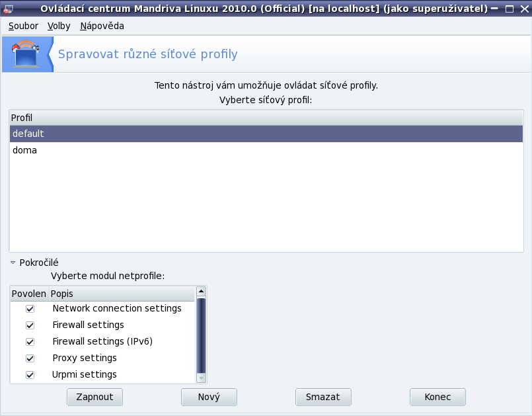Click the Proxy settings row text
The image size is (532, 416).
pyautogui.click(x=85, y=358)
